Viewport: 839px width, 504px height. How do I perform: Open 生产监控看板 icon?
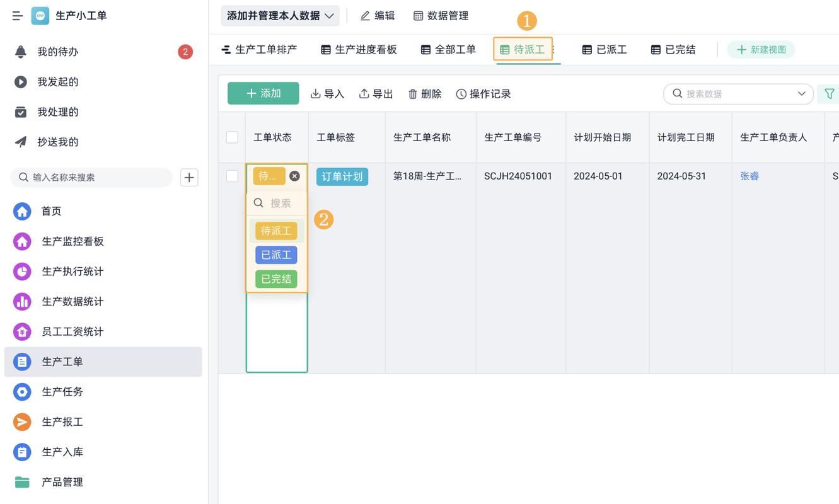(x=22, y=241)
